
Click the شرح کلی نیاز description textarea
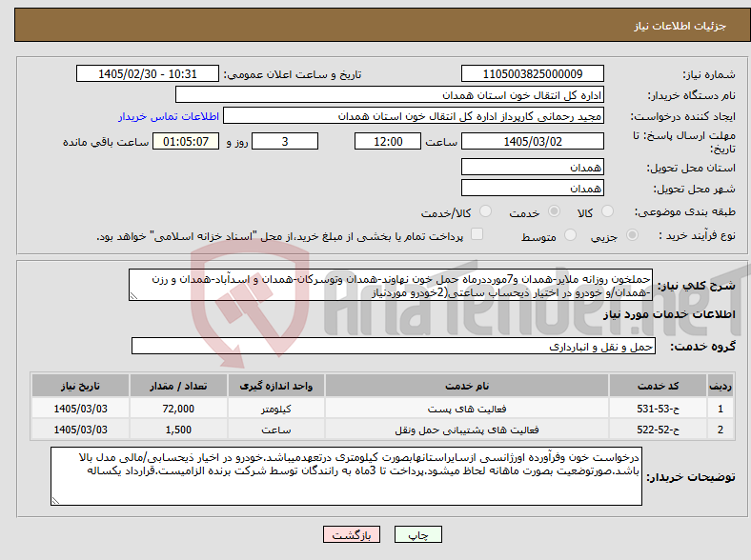tap(391, 285)
